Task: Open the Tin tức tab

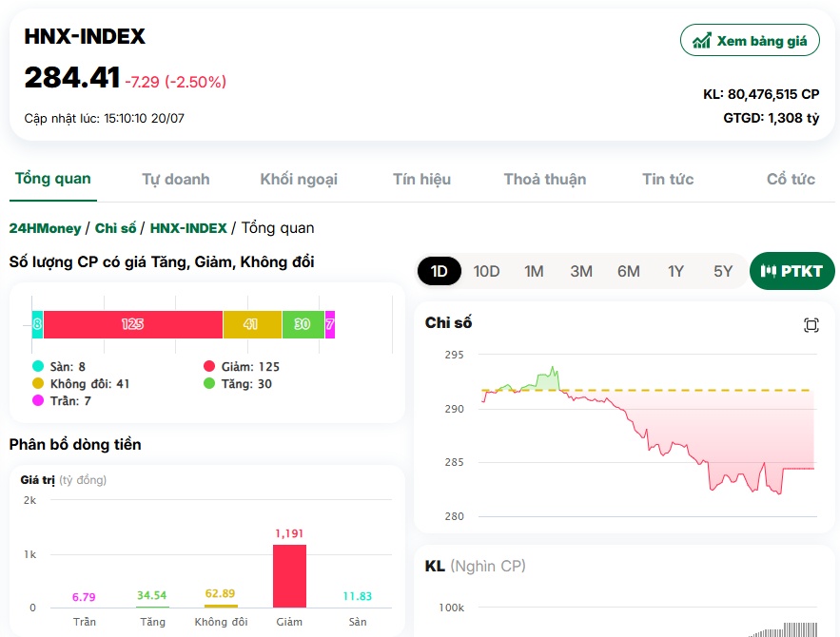Action: pyautogui.click(x=668, y=180)
